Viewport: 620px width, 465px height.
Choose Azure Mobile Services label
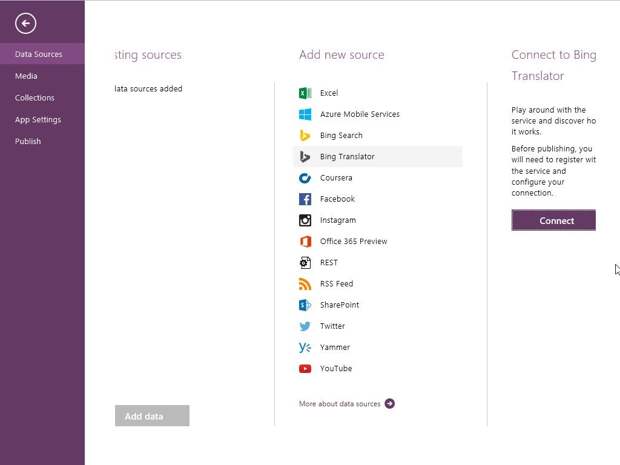pos(360,114)
